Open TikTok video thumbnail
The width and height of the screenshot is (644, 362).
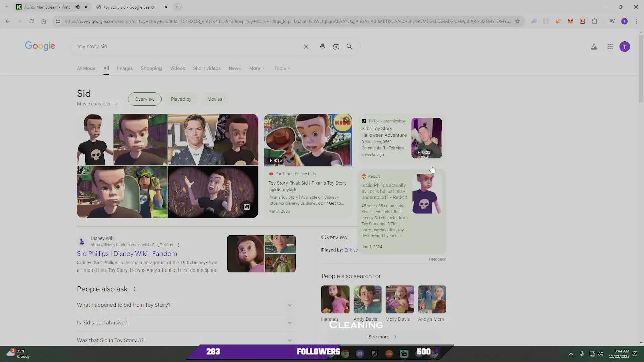pos(427,138)
